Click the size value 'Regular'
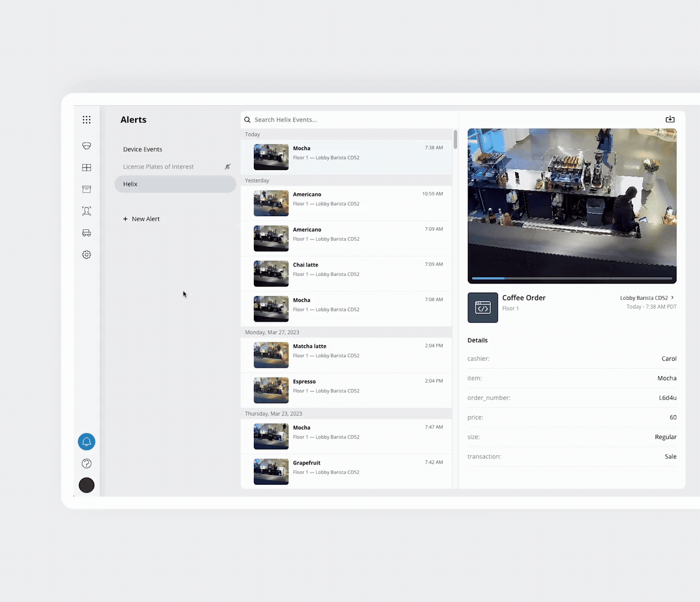700x602 pixels. point(666,437)
